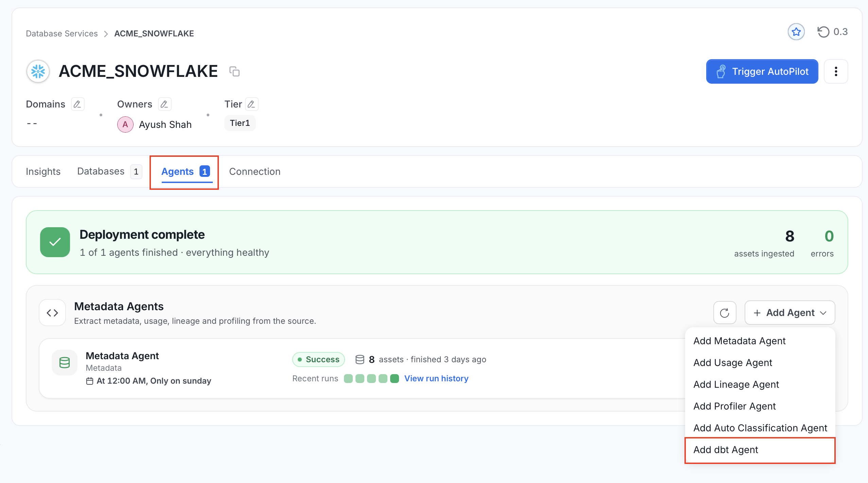868x483 pixels.
Task: Open the Databases tab
Action: click(109, 171)
